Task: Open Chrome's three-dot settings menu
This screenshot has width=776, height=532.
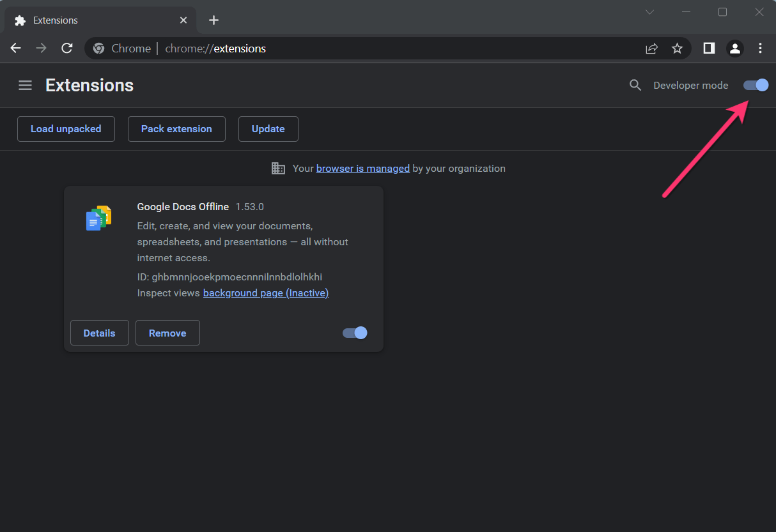Action: click(760, 48)
